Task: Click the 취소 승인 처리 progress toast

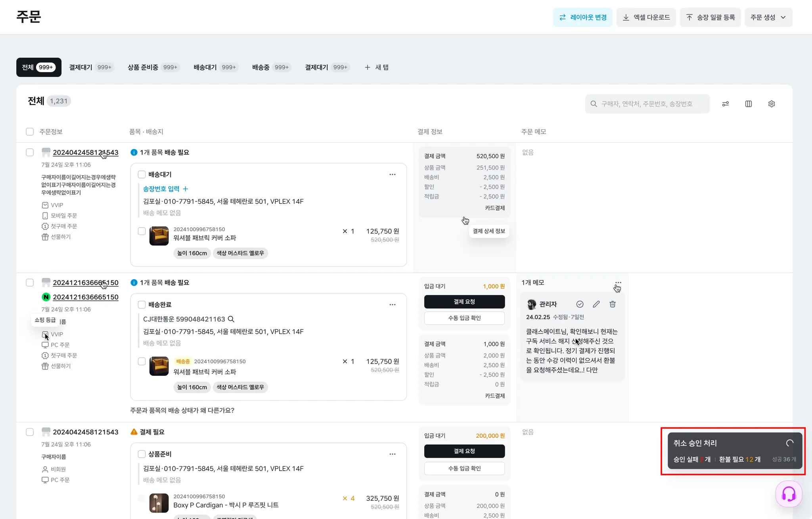Action: click(x=734, y=451)
